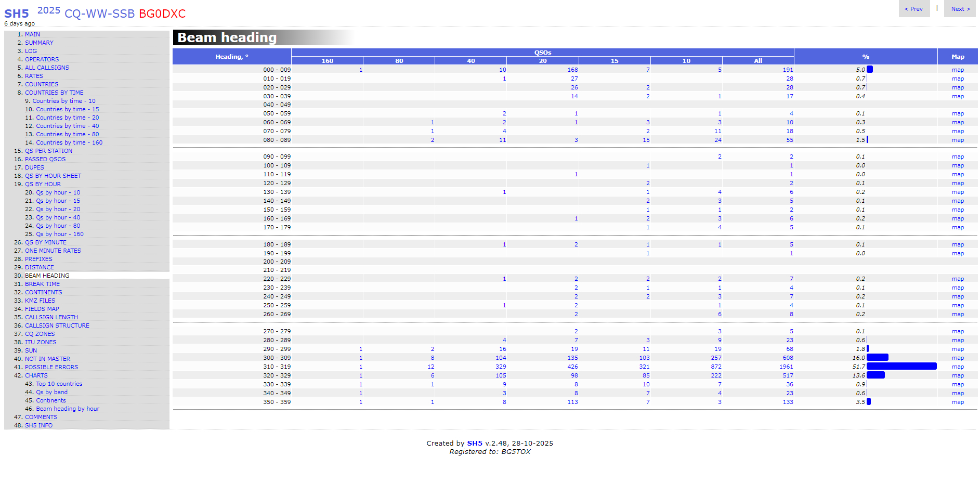Navigate to the CQ ZONES page
This screenshot has width=980, height=482.
point(40,334)
